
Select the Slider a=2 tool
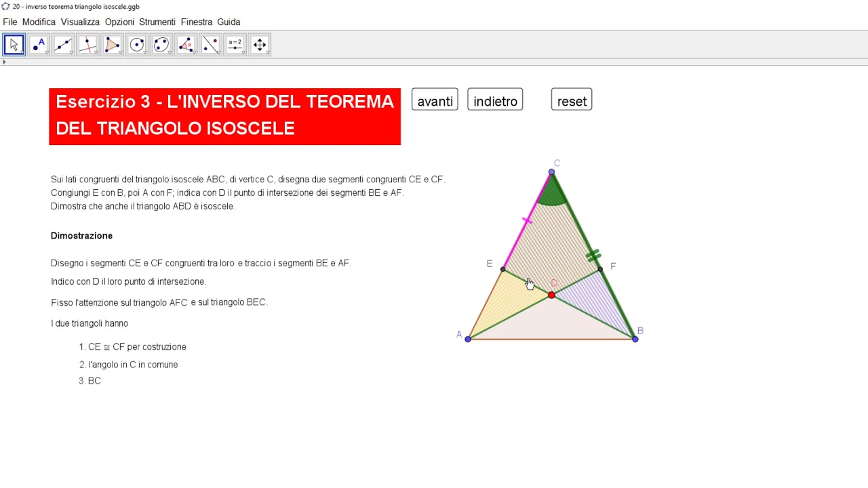[235, 45]
